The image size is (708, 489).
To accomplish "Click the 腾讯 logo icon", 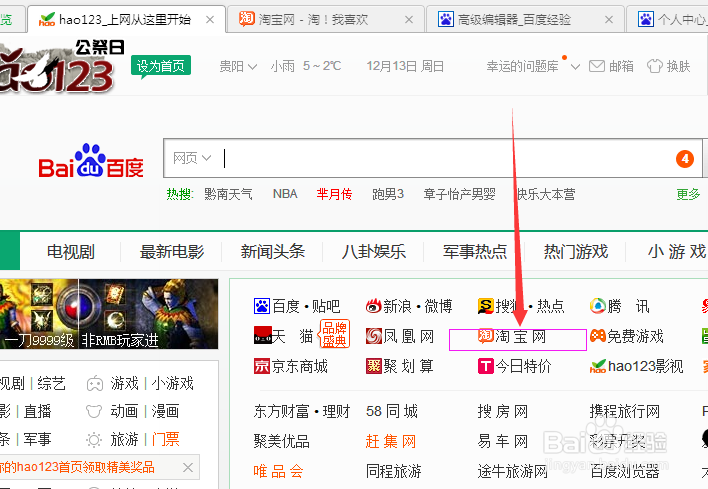I will [x=597, y=306].
